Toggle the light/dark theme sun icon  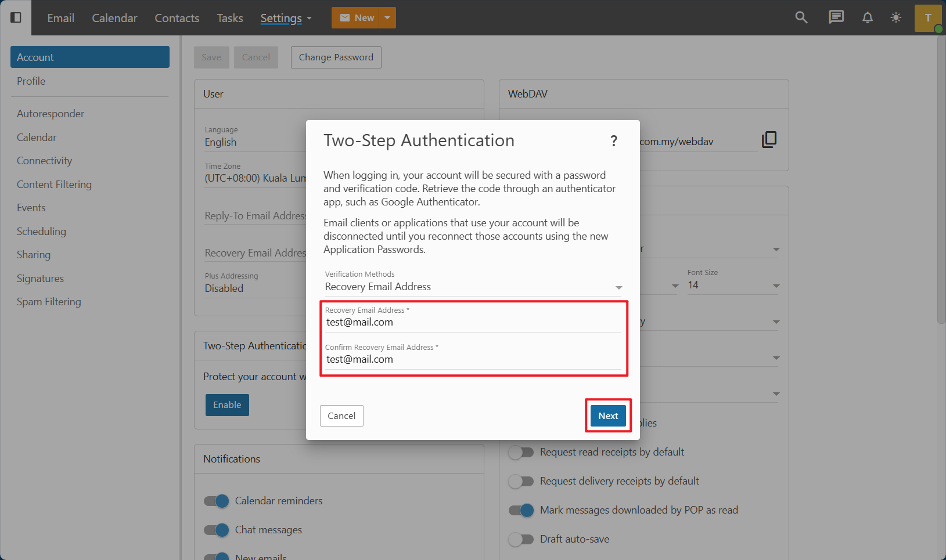pyautogui.click(x=896, y=17)
